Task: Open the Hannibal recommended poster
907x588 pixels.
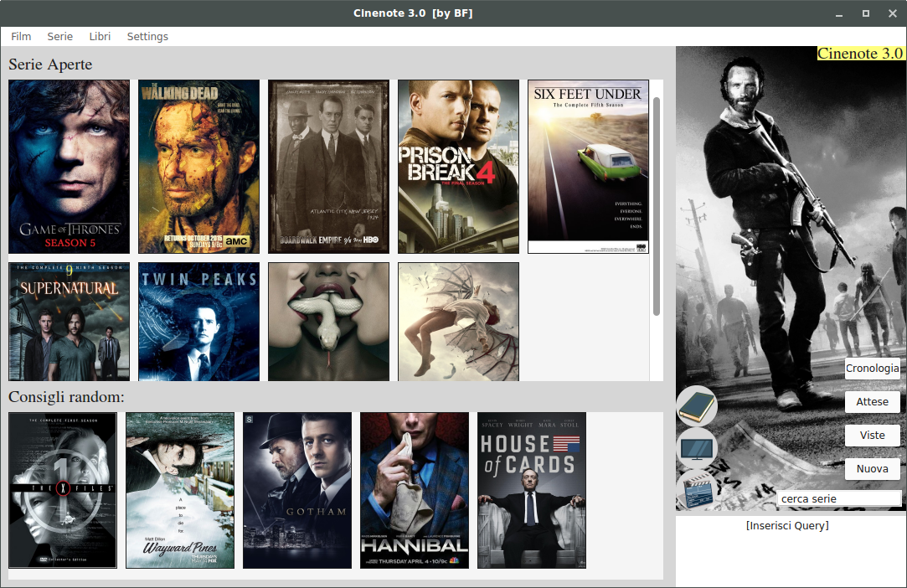Action: pos(415,490)
